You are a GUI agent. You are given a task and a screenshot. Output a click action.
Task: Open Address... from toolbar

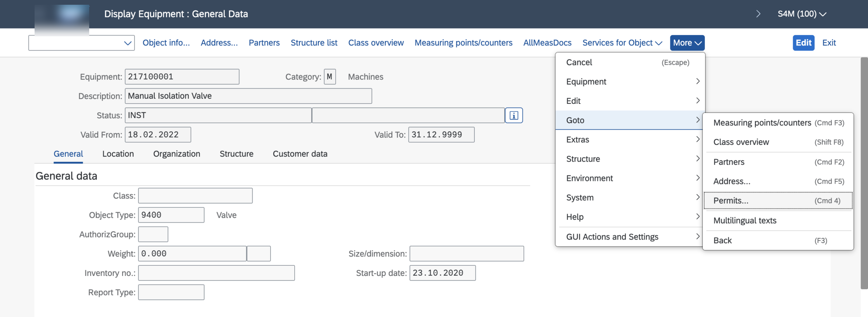click(x=219, y=43)
